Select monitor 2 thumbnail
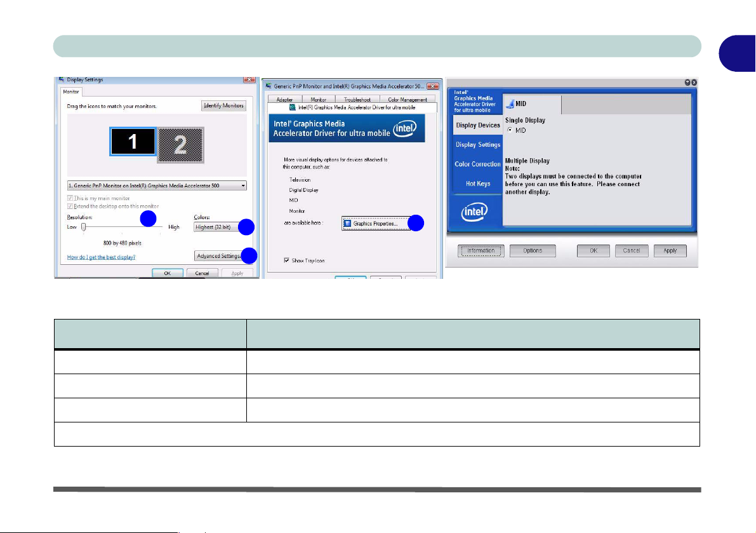The image size is (756, 533). pyautogui.click(x=181, y=145)
